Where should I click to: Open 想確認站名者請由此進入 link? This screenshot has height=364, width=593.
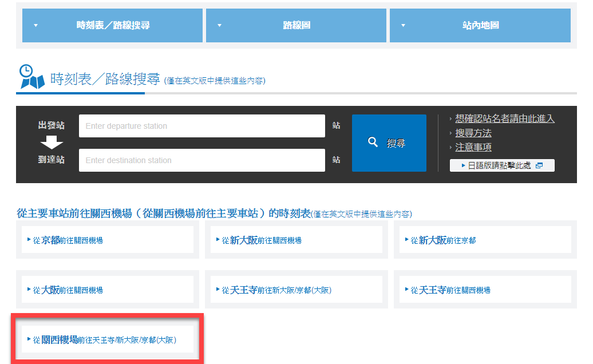pos(504,118)
